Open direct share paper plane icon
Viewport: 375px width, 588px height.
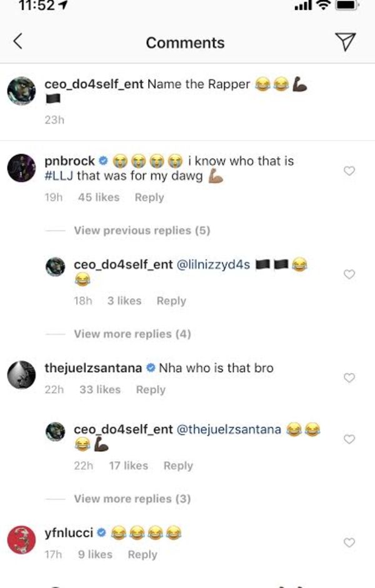[344, 42]
